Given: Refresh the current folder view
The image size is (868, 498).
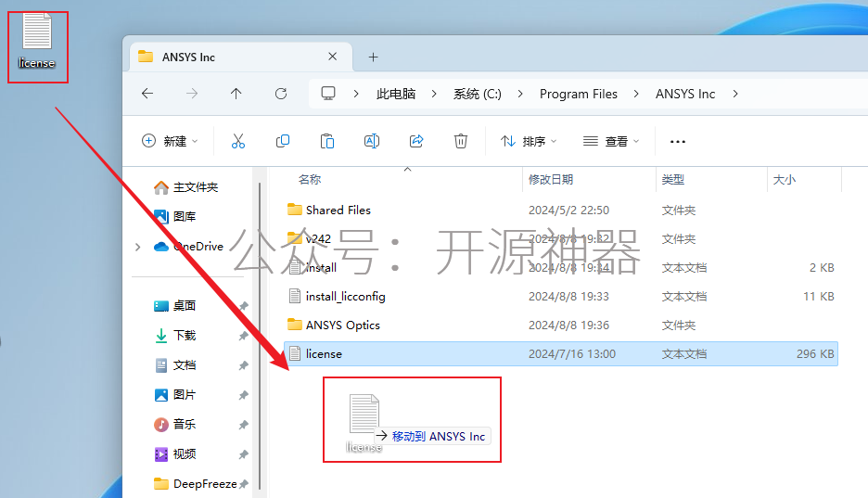Looking at the screenshot, I should coord(281,94).
